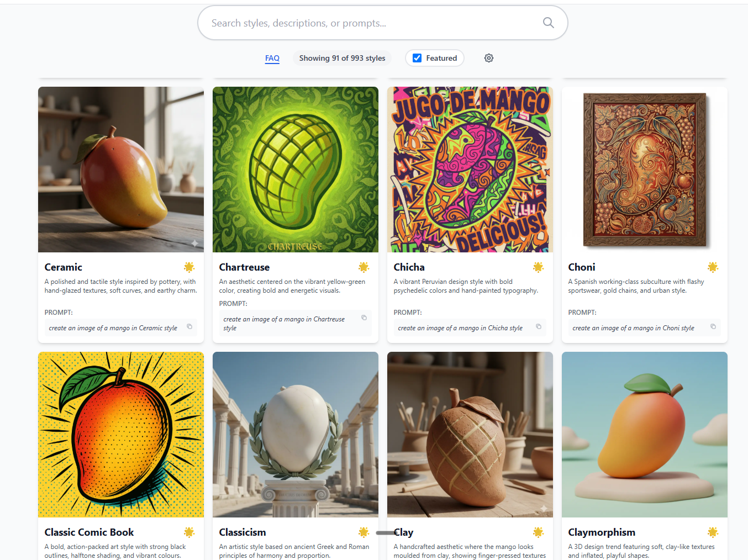Open the Chicha 'Jugo de Mango' image
Screen dimensions: 748x560
[470, 170]
